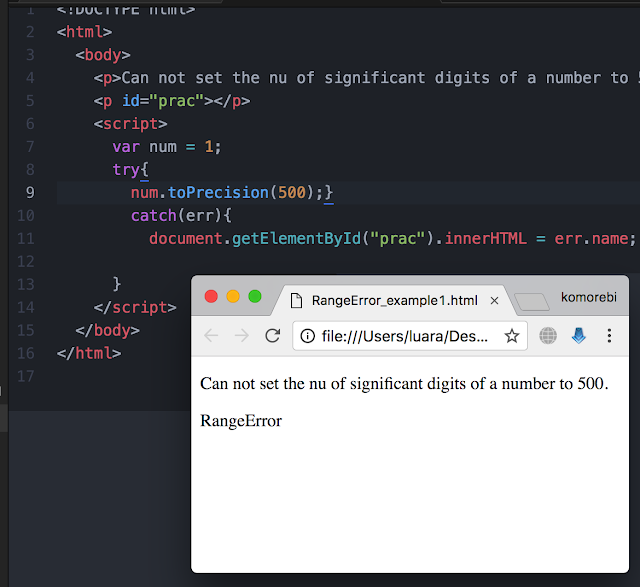Screen dimensions: 640x587
Task: Click the 'catch' keyword in code
Action: [x=153, y=216]
